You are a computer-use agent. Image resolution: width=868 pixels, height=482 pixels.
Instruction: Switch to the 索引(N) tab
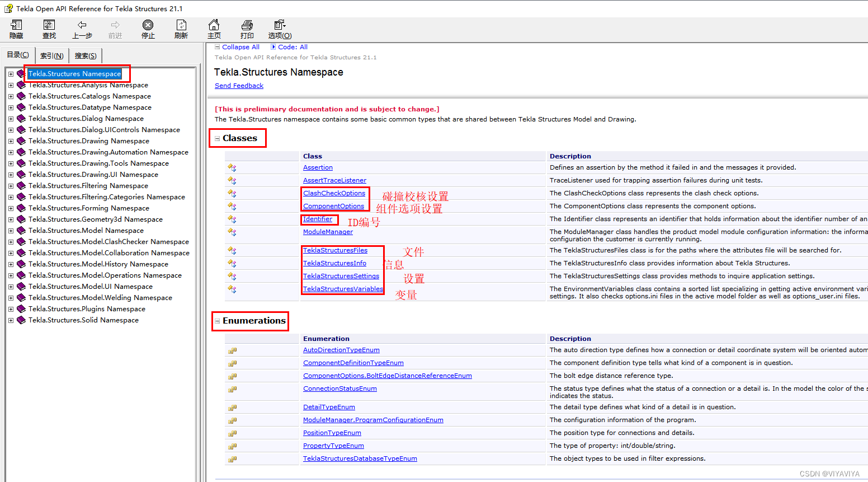(51, 55)
